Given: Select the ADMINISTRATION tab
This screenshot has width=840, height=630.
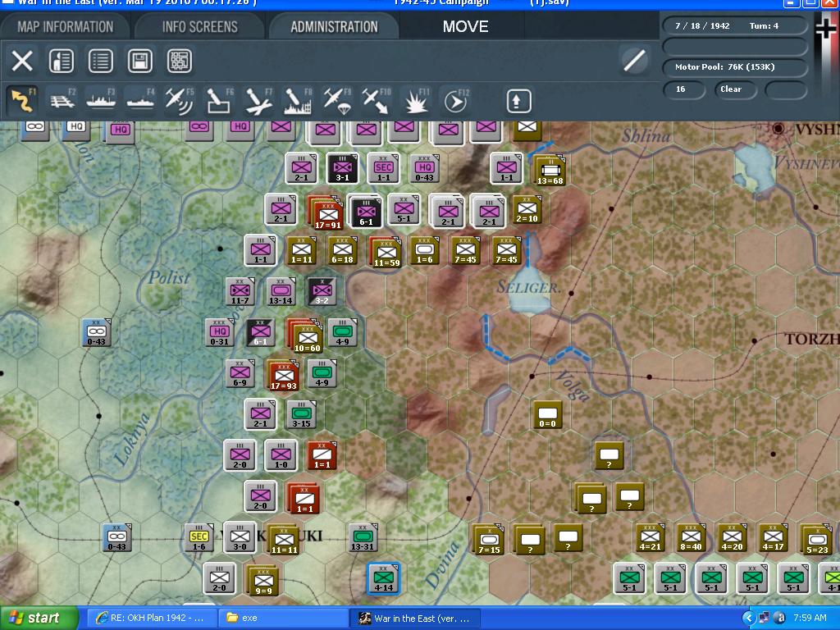Looking at the screenshot, I should (x=335, y=27).
